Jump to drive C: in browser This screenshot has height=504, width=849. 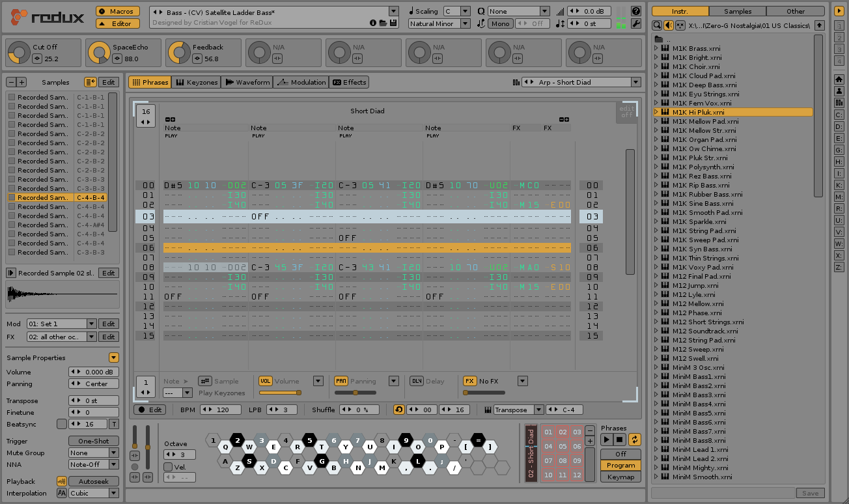point(839,115)
